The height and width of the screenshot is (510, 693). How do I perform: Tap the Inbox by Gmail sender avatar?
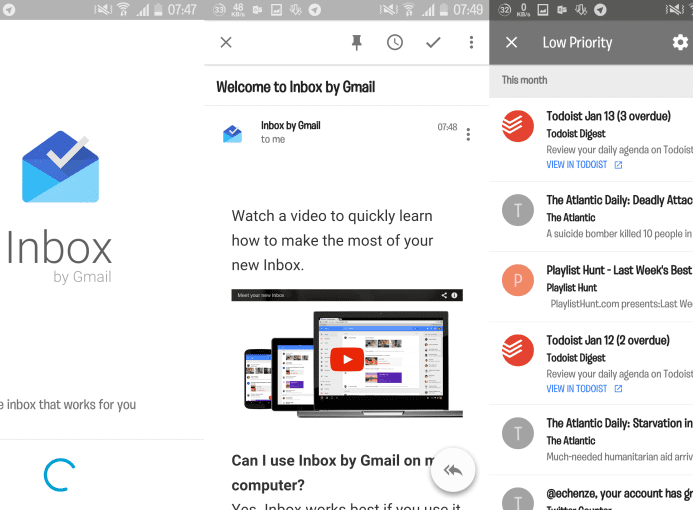click(x=232, y=134)
